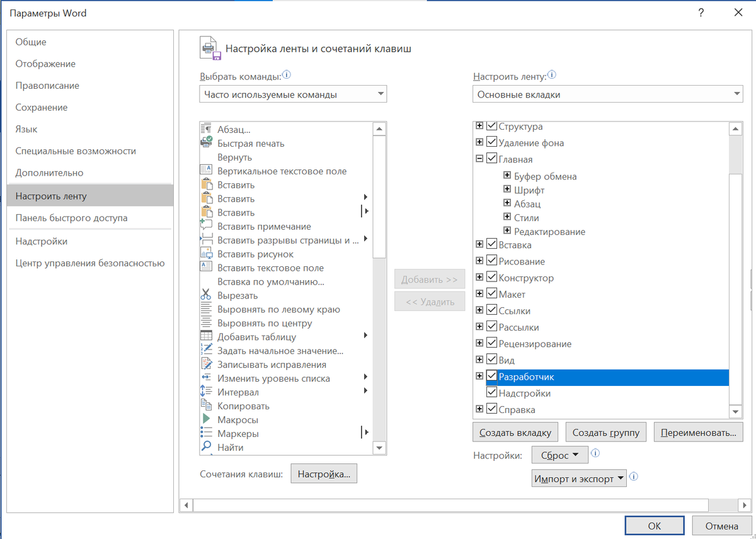Viewport: 756px width, 539px height.
Task: Expand the Шрифт group
Action: [x=508, y=190]
